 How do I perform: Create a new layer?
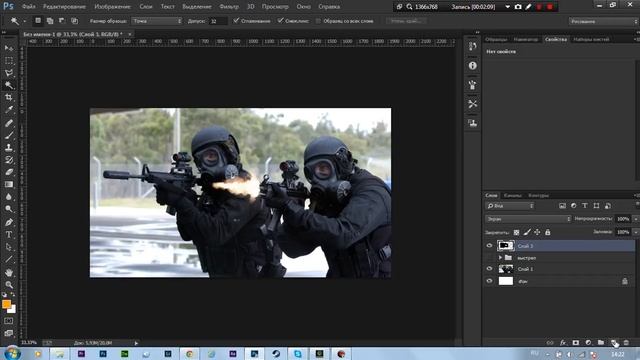[x=613, y=342]
